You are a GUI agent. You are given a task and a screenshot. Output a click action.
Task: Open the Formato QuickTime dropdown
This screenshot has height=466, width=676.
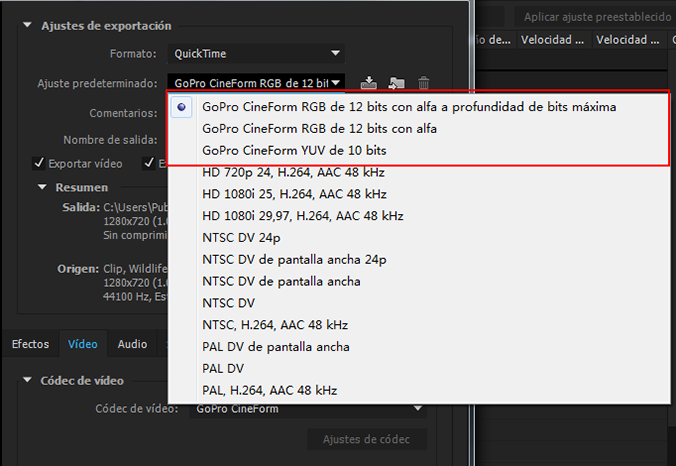256,54
